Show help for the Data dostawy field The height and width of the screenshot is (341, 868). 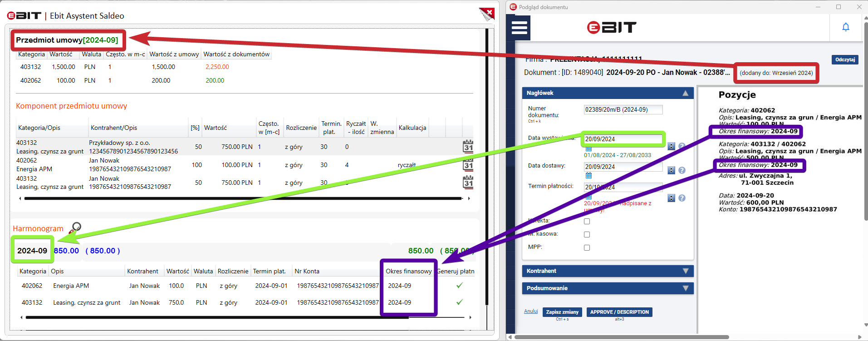point(682,170)
